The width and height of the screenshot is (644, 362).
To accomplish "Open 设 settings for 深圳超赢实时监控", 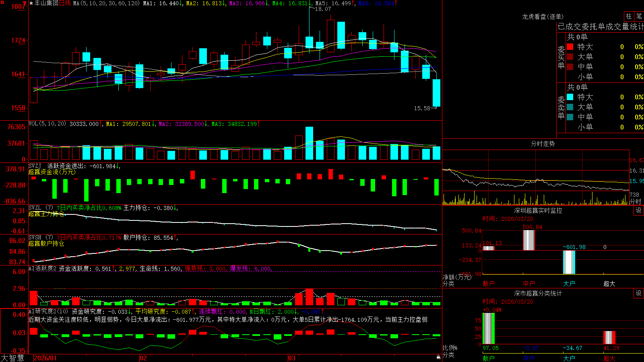I will point(639,210).
